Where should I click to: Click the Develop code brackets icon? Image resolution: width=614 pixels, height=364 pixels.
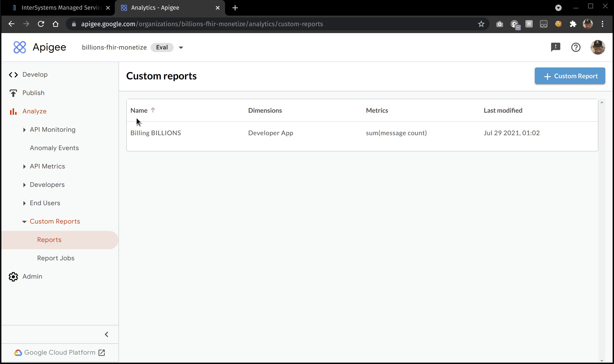coord(13,75)
